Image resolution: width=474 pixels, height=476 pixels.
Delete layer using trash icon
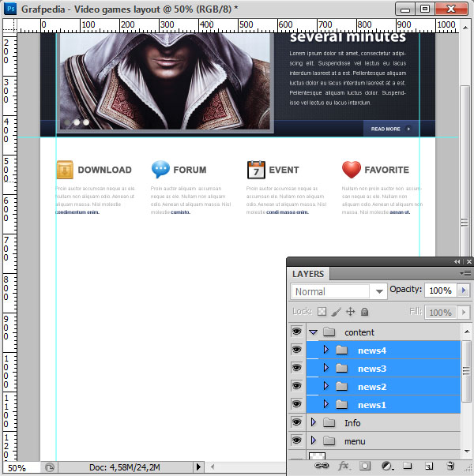(450, 466)
